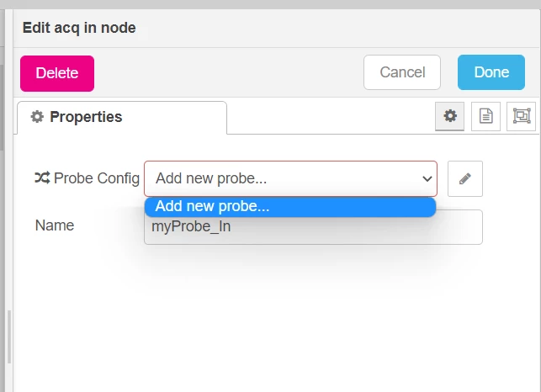Screen dimensions: 541x392
Task: Open the pencil edit probe config button
Action: (464, 178)
